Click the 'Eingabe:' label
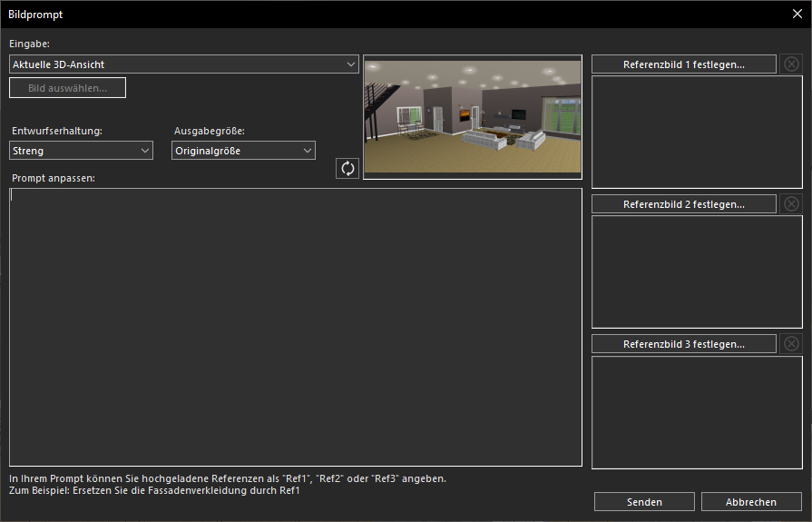The image size is (812, 522). pyautogui.click(x=30, y=44)
